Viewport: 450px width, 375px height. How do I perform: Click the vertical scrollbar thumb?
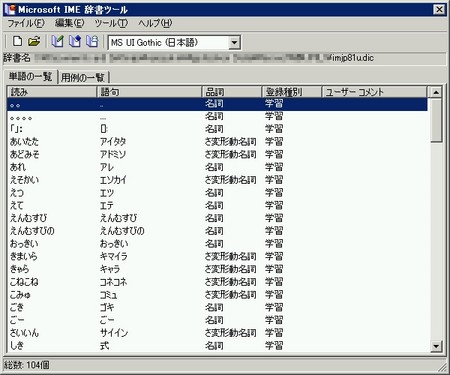[x=436, y=120]
